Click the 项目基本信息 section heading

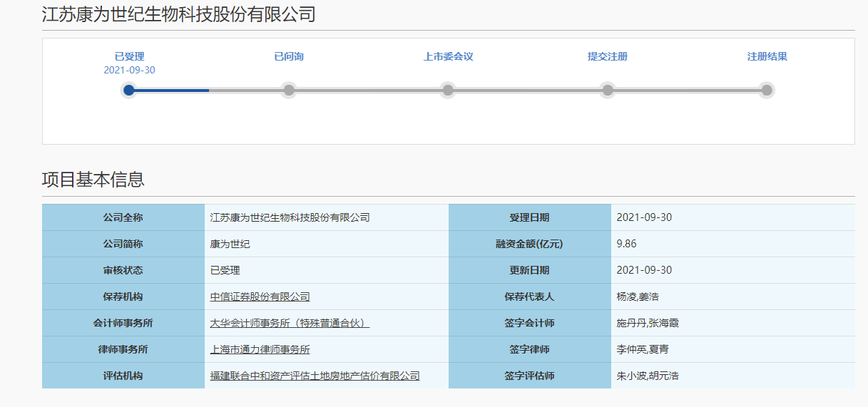click(93, 180)
